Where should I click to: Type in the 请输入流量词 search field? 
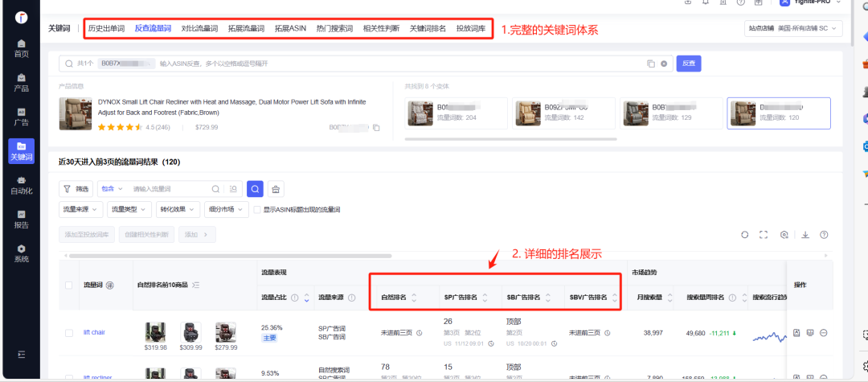pyautogui.click(x=169, y=189)
